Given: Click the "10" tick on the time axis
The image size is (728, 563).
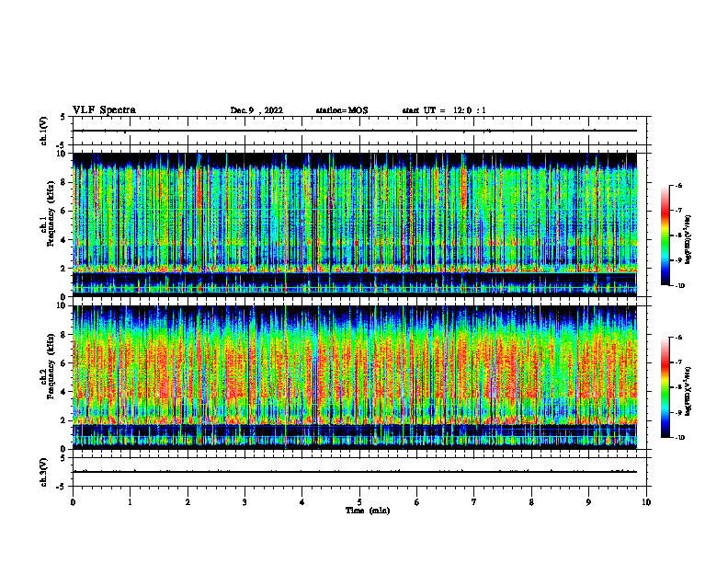Looking at the screenshot, I should 646,502.
